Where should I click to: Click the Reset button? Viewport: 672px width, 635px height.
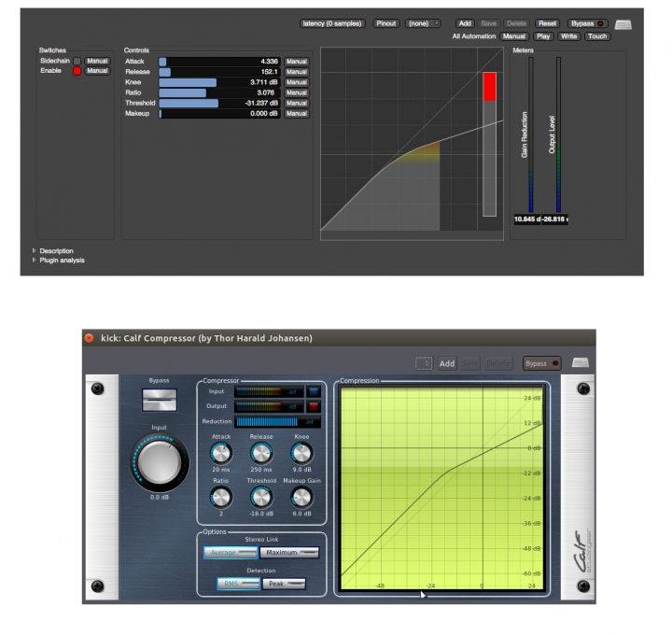pyautogui.click(x=547, y=23)
